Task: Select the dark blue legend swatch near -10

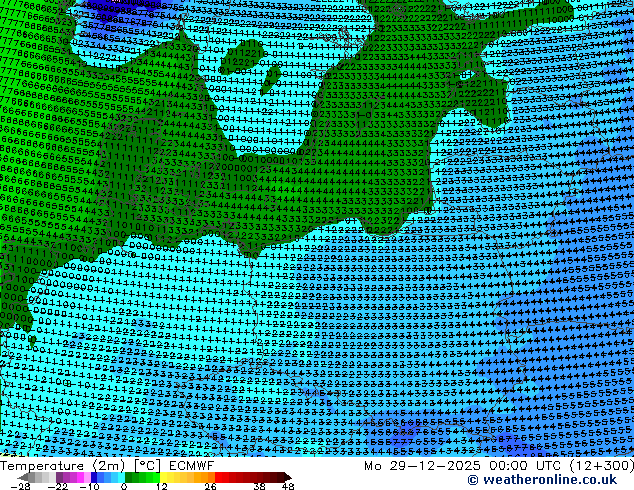Action: pos(94,477)
